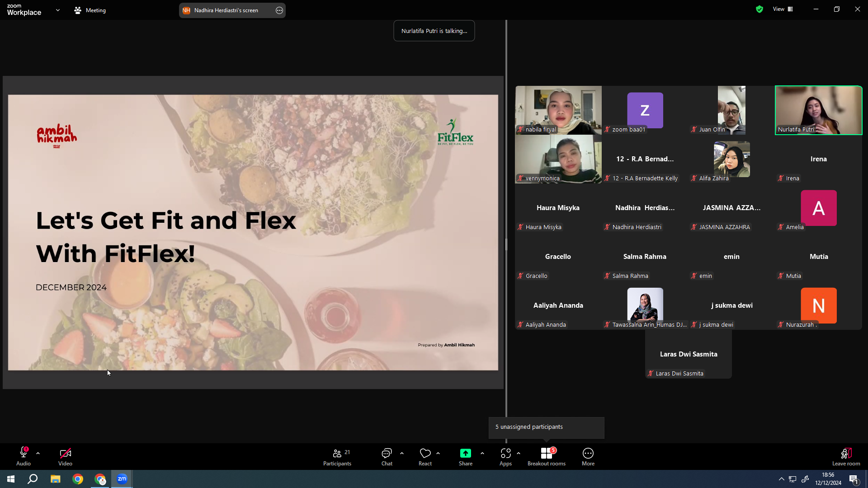Select nabila firyal's video tile
Image resolution: width=868 pixels, height=488 pixels.
coord(558,110)
